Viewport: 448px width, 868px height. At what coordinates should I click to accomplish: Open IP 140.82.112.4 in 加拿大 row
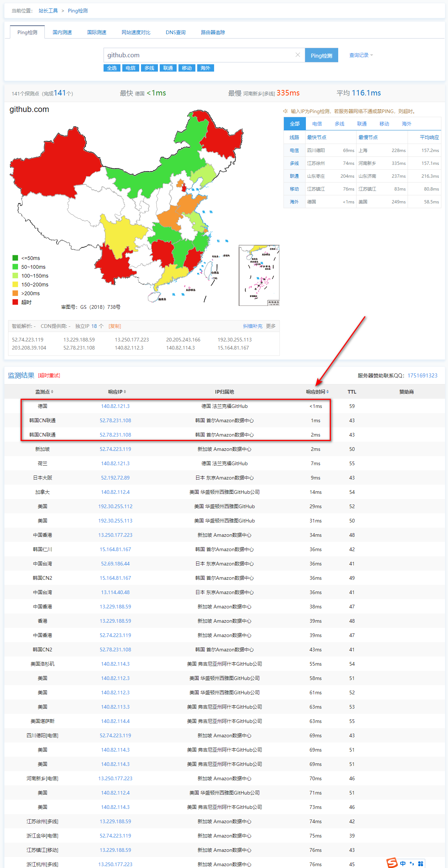pos(115,492)
